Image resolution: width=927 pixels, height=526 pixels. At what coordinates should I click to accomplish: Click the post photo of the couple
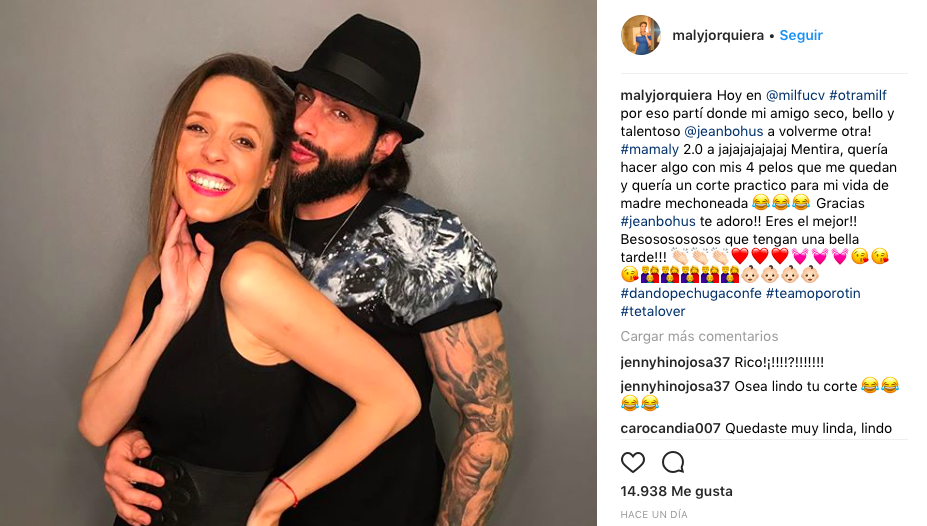[298, 263]
